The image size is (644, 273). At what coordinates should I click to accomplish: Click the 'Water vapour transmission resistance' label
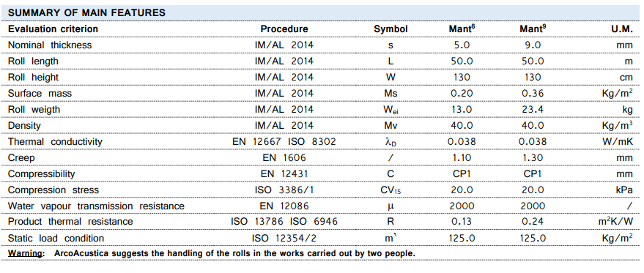96,206
